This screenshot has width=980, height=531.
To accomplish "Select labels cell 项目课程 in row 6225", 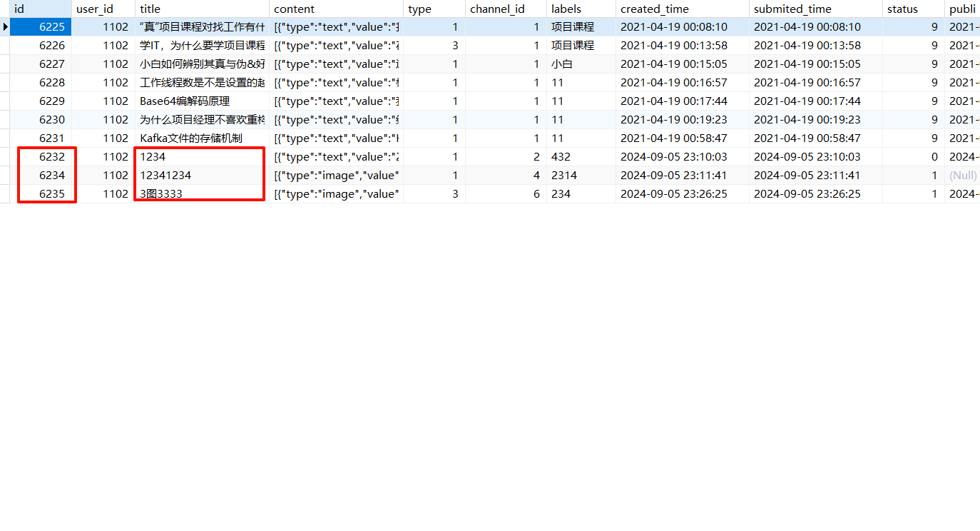I will [x=581, y=27].
